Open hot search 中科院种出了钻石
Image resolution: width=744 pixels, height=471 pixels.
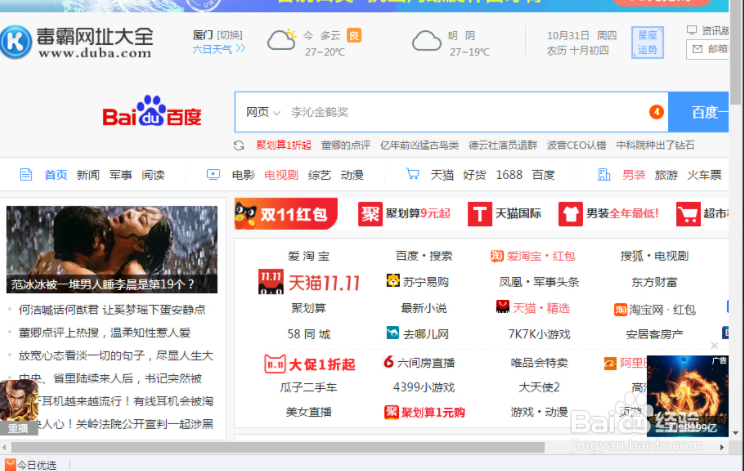[655, 145]
